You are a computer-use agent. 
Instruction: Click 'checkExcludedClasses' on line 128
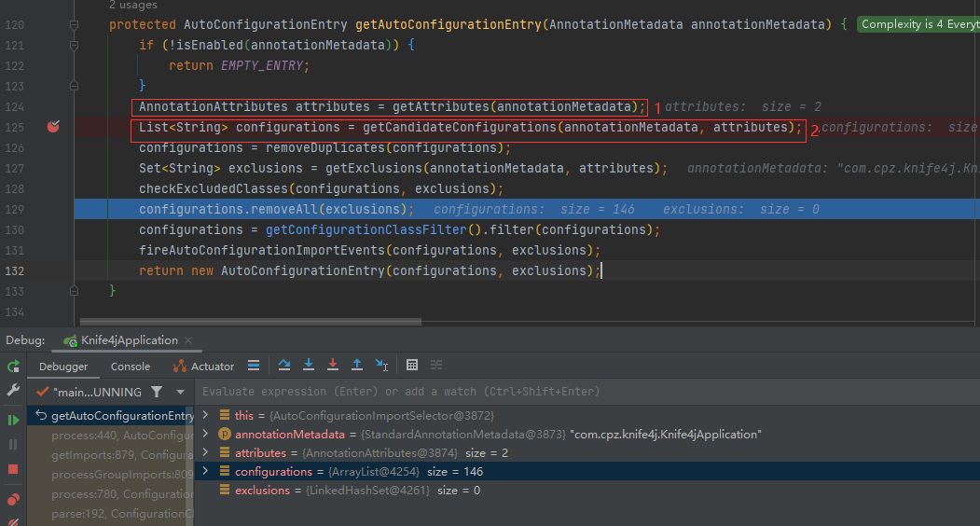pyautogui.click(x=214, y=189)
